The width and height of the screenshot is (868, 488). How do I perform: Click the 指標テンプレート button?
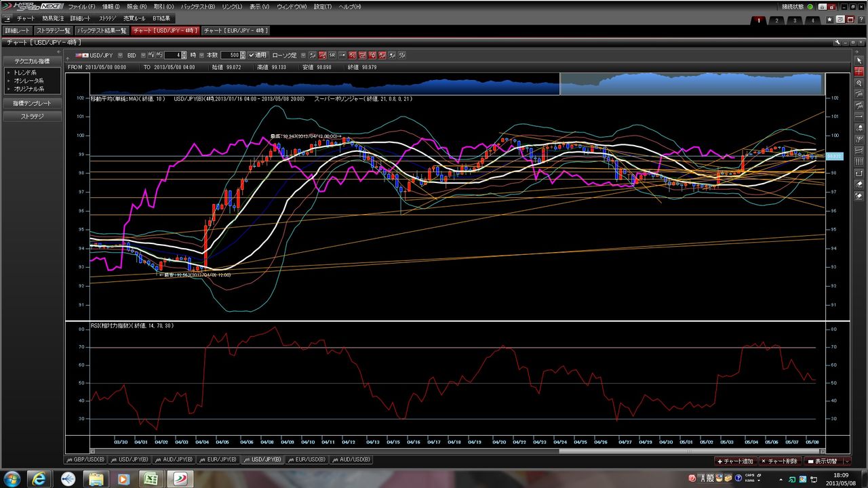point(32,104)
